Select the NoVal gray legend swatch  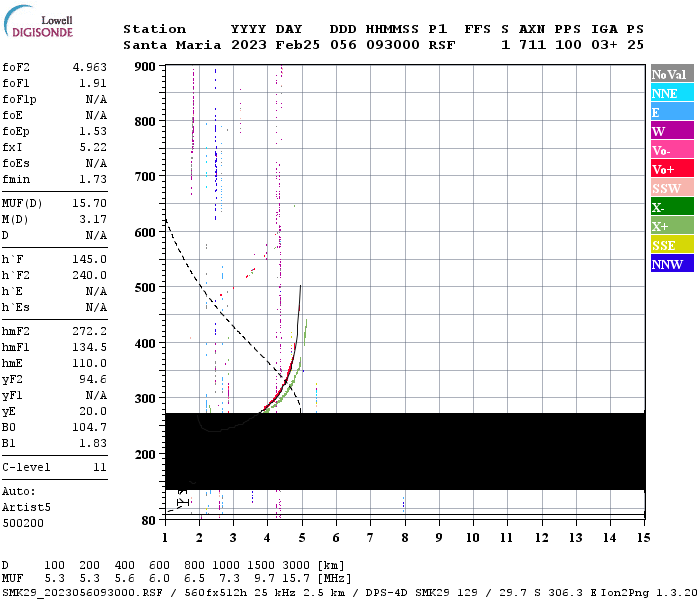pyautogui.click(x=672, y=74)
